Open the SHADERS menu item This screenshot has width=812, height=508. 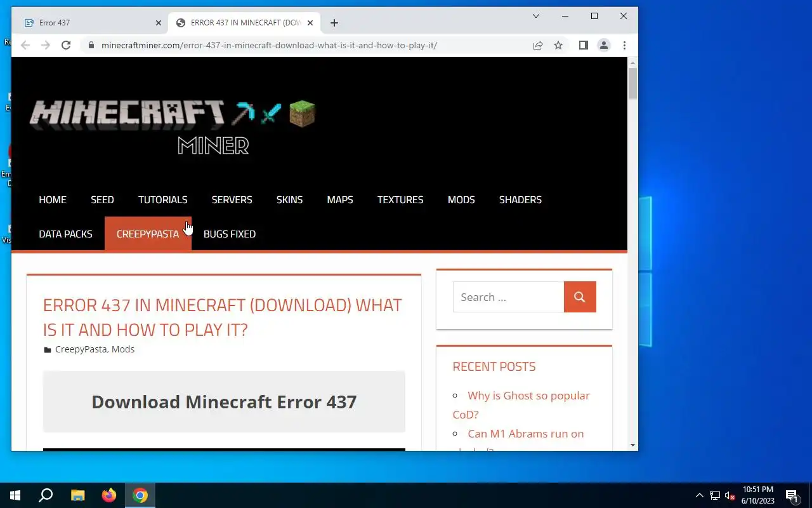[x=520, y=199]
